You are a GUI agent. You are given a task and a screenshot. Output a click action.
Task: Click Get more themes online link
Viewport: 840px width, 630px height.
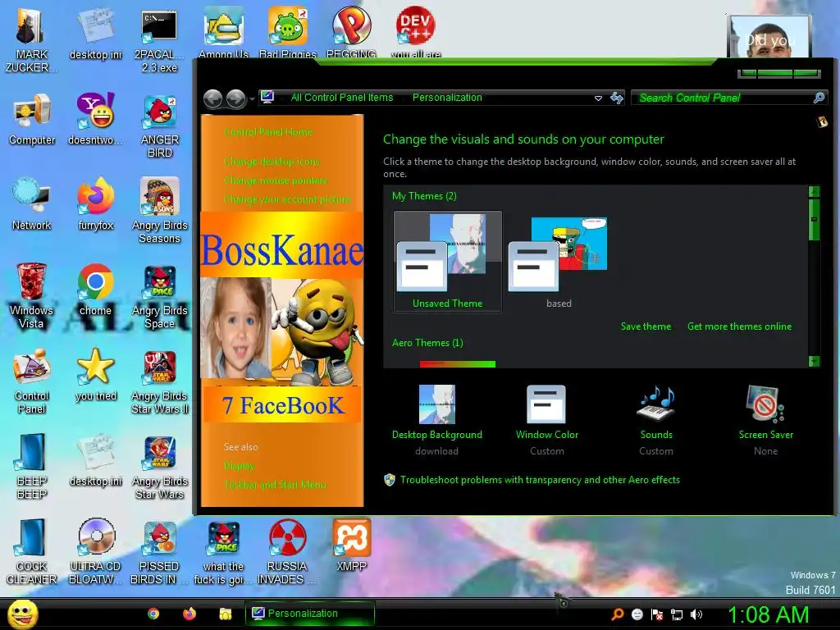pos(739,326)
